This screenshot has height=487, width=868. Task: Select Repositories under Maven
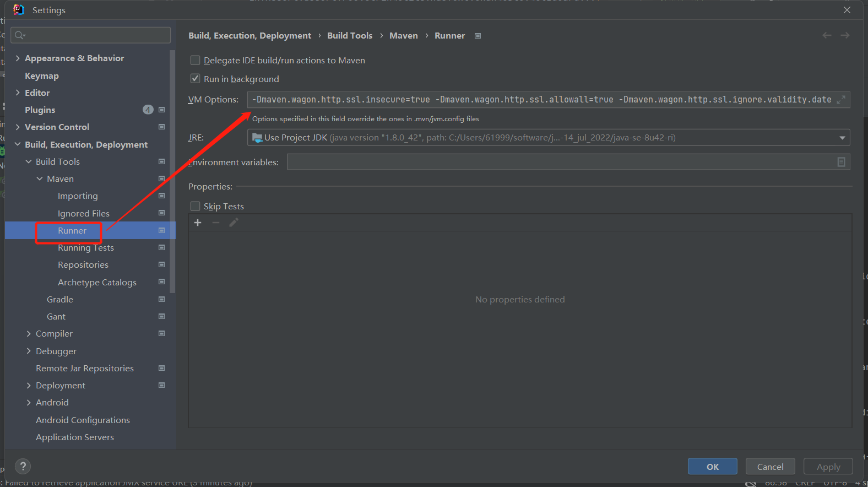tap(83, 264)
